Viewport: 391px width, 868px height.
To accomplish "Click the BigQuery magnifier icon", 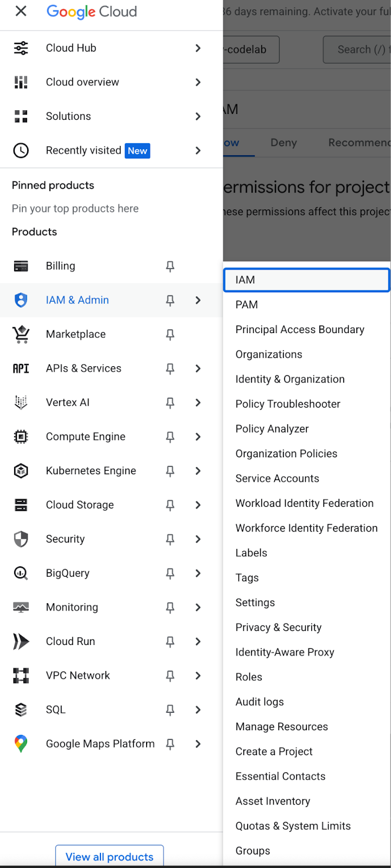I will [x=21, y=573].
